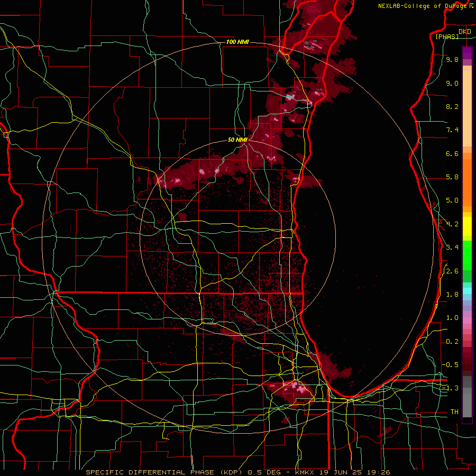
Task: Pick the bright green segment of the color bar
Action: (467, 255)
